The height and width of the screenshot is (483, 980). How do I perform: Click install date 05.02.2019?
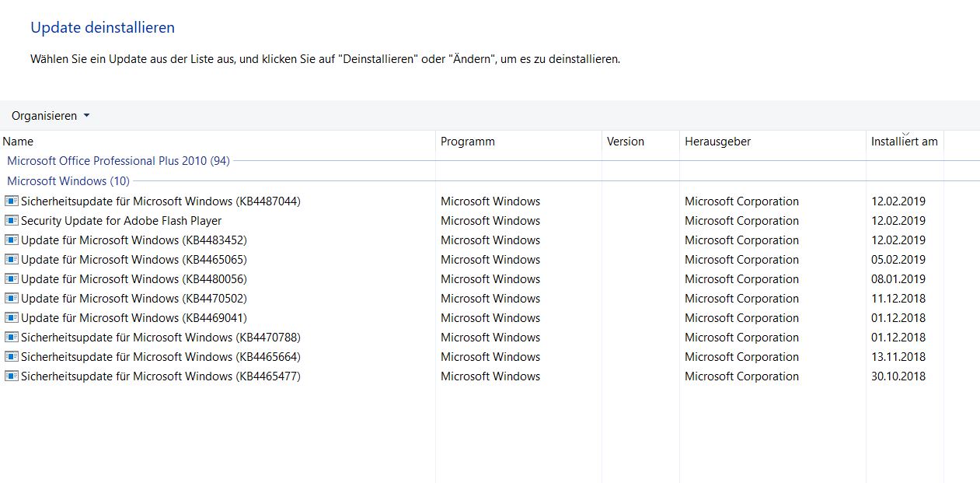(x=898, y=260)
